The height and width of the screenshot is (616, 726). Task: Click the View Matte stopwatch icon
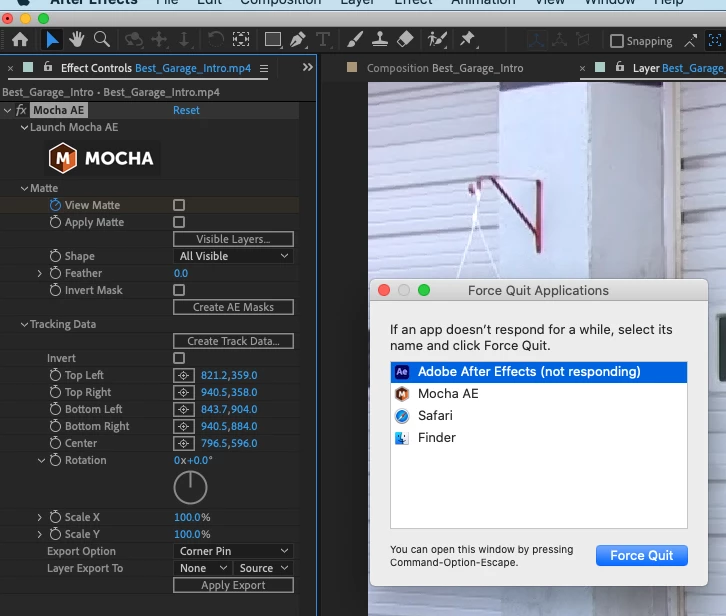point(55,205)
